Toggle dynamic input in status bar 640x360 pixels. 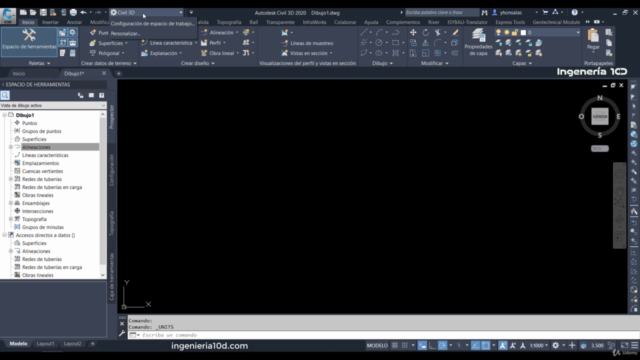tap(422, 345)
